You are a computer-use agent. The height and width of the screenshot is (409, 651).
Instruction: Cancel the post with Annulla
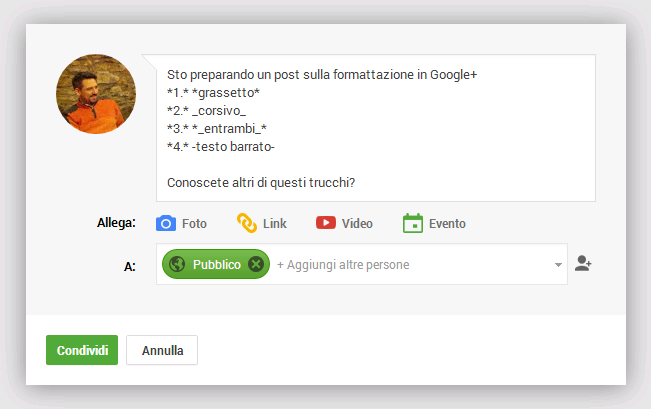click(x=162, y=351)
